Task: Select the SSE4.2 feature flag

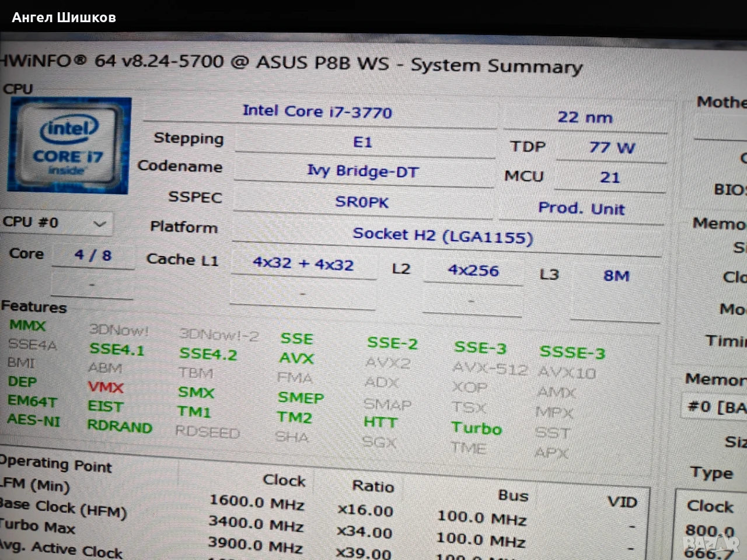Action: click(208, 353)
